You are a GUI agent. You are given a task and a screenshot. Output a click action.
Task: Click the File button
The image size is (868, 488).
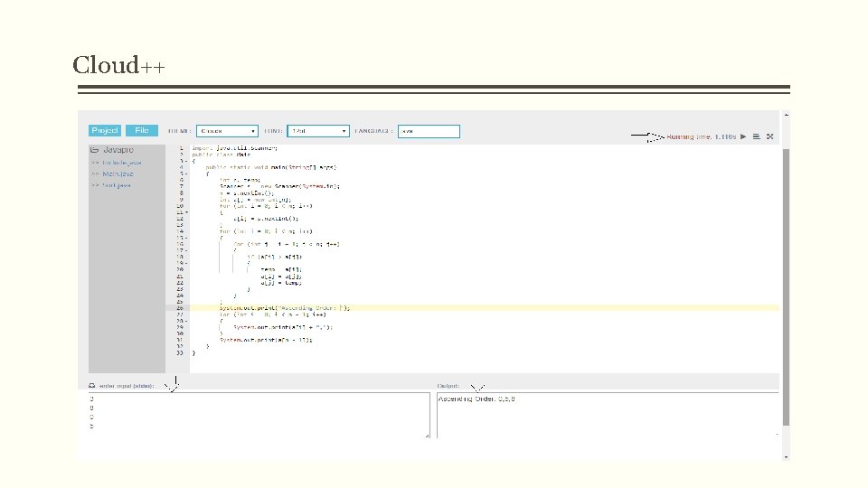tap(142, 130)
